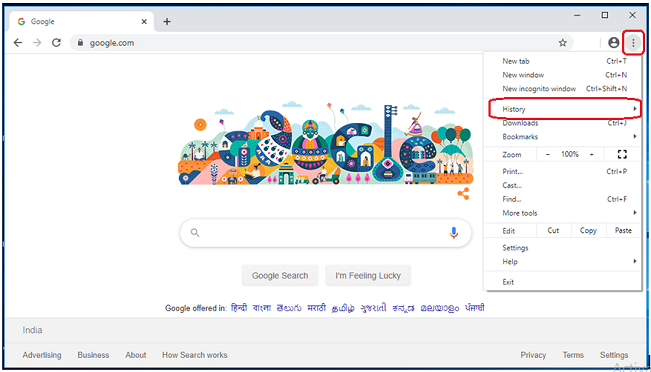The image size is (651, 372).
Task: Open the Privacy footer link
Action: pyautogui.click(x=533, y=355)
